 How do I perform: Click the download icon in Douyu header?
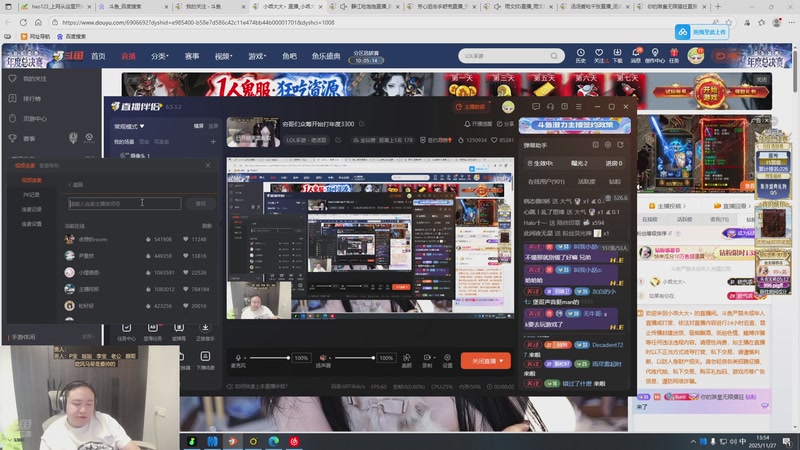click(617, 53)
